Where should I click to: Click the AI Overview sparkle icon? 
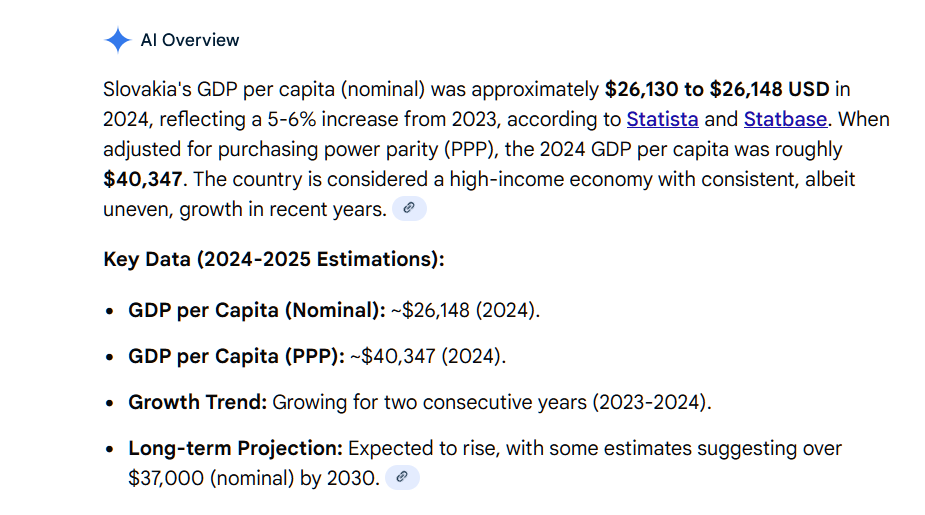point(117,41)
